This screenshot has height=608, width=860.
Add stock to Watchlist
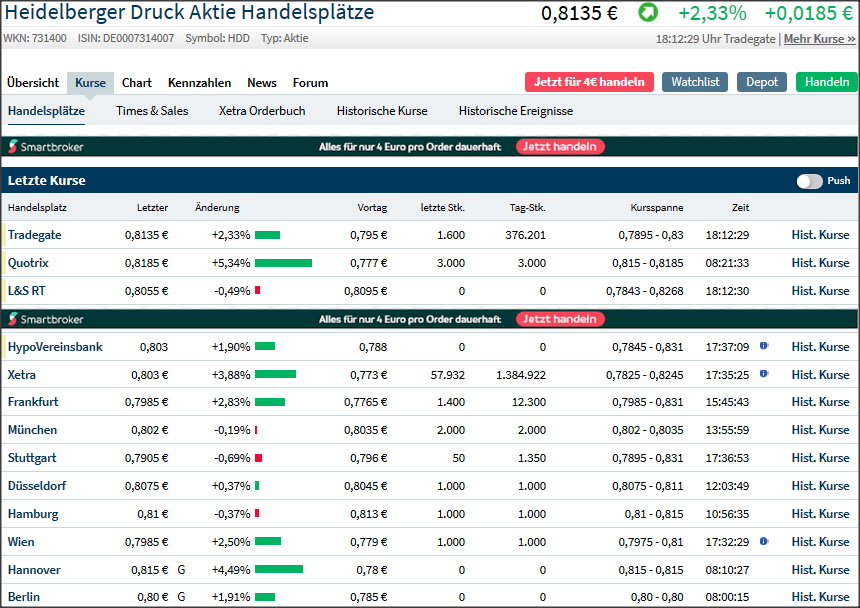click(695, 82)
